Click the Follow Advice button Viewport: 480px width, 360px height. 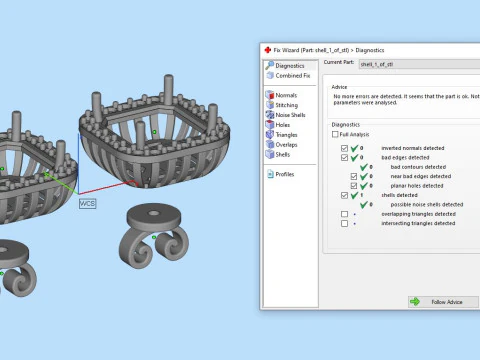click(443, 302)
